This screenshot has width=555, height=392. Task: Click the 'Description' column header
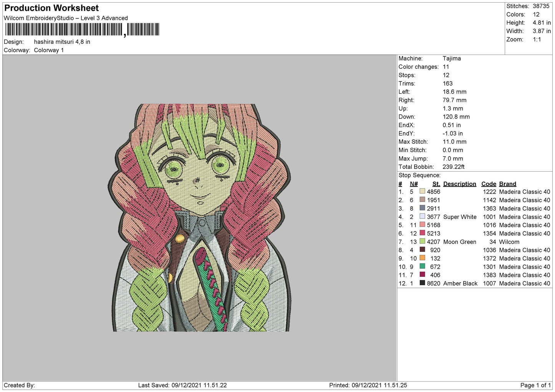[460, 184]
